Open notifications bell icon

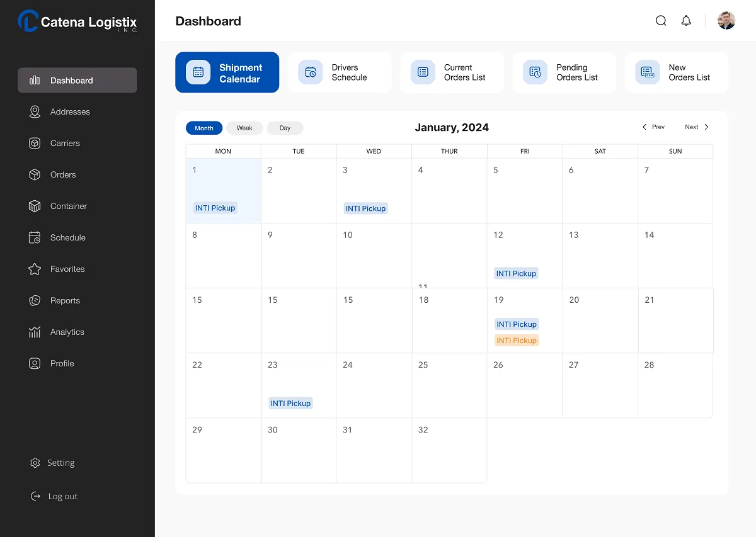(x=686, y=21)
